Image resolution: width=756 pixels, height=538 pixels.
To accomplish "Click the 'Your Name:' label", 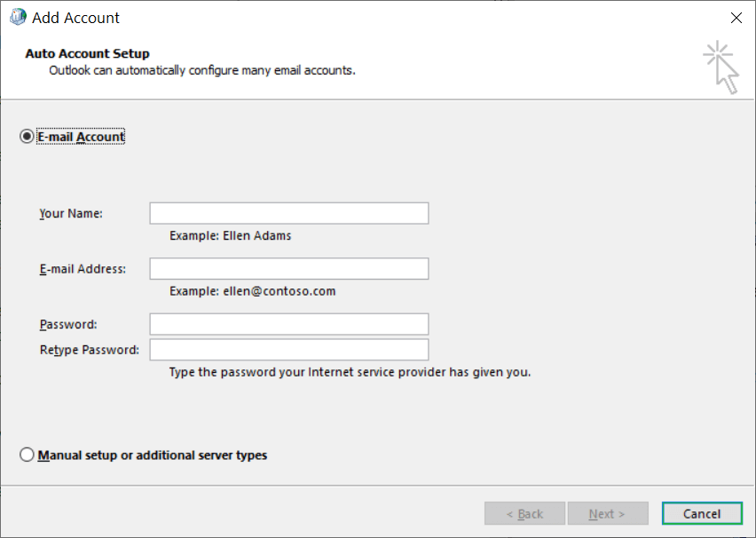I will point(71,214).
